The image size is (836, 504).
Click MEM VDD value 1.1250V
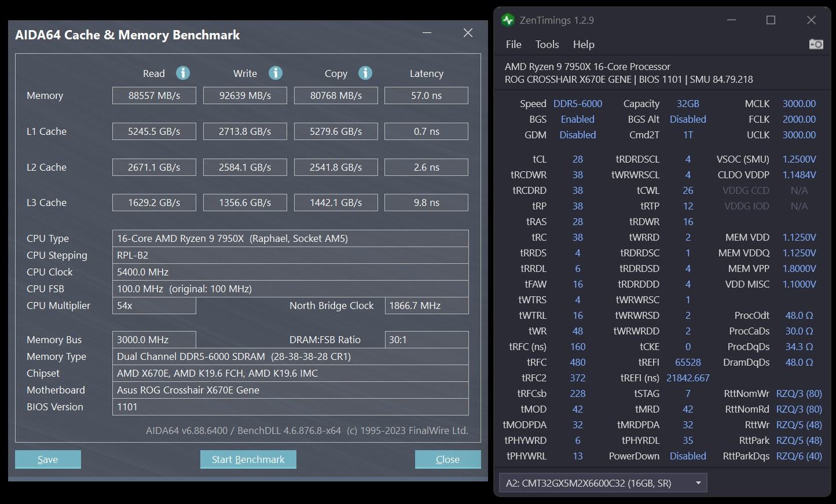point(799,237)
